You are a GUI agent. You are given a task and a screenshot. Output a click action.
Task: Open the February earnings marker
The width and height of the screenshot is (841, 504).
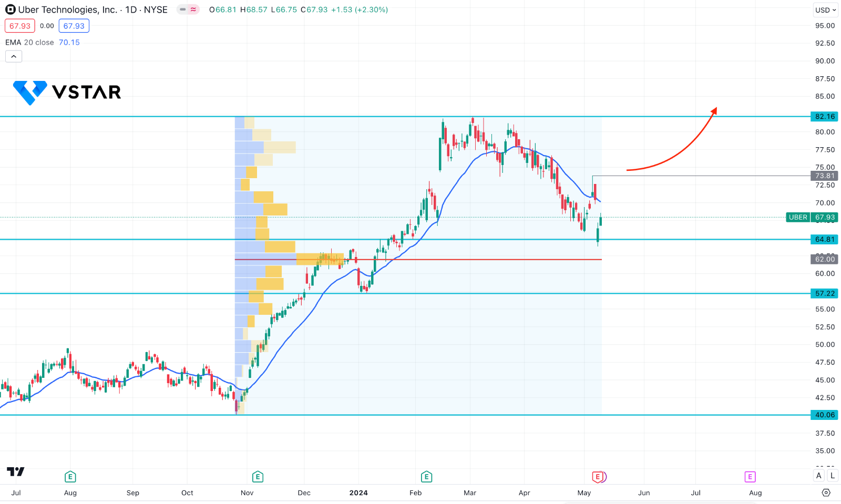click(426, 477)
